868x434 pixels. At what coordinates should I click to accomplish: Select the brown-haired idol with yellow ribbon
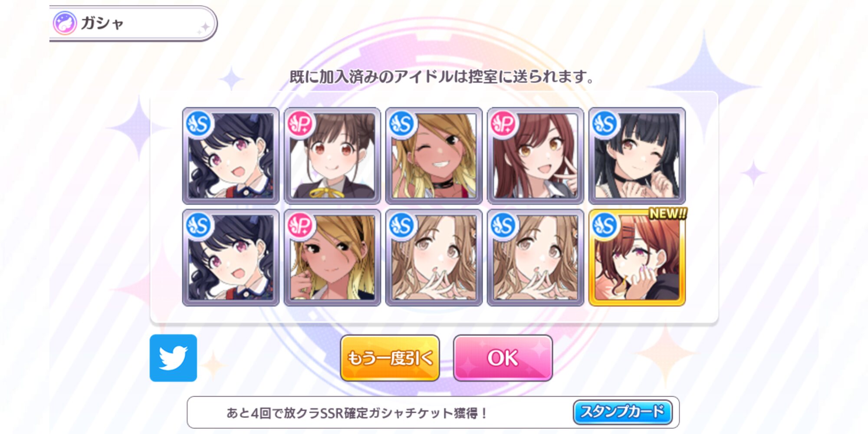(332, 156)
